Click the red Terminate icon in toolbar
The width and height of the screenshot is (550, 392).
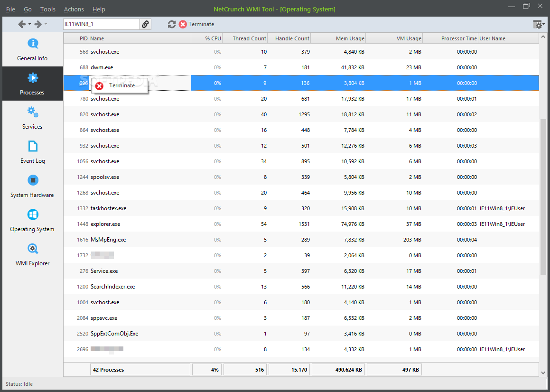(183, 24)
